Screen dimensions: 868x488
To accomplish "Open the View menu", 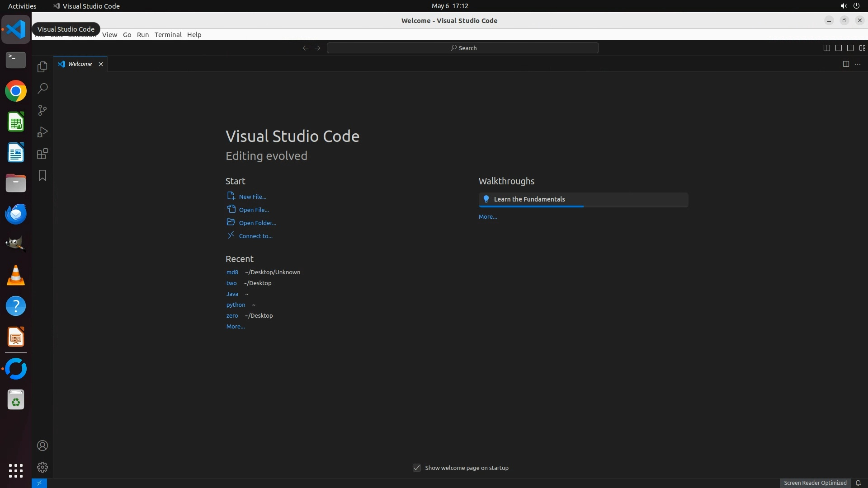I will click(109, 35).
